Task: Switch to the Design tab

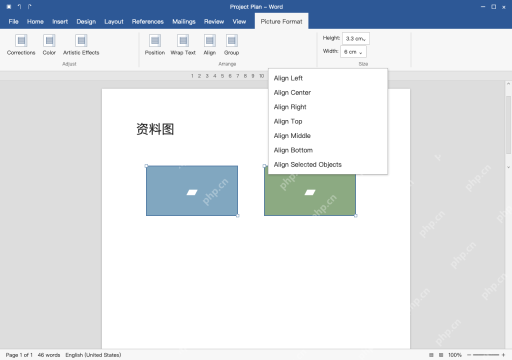Action: pyautogui.click(x=86, y=21)
